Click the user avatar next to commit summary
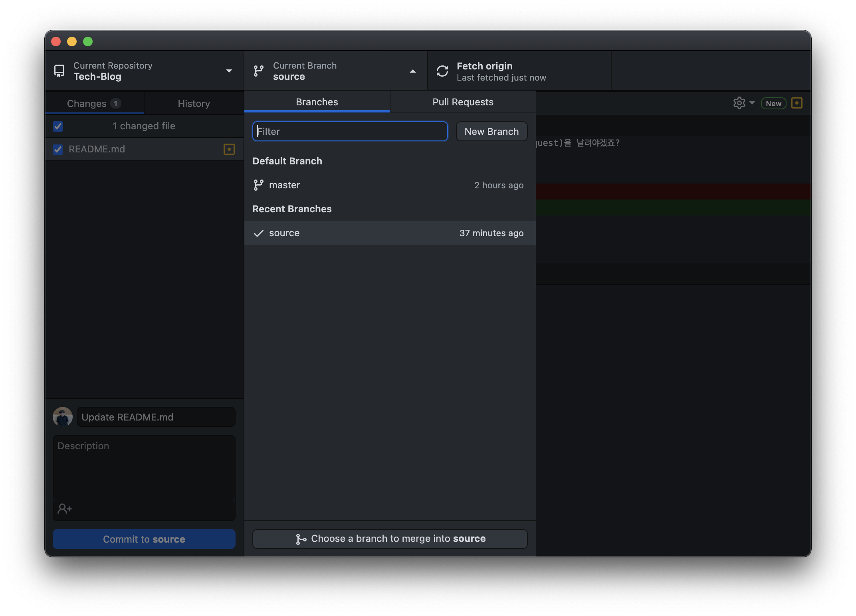Viewport: 856px width, 616px height. coord(63,417)
